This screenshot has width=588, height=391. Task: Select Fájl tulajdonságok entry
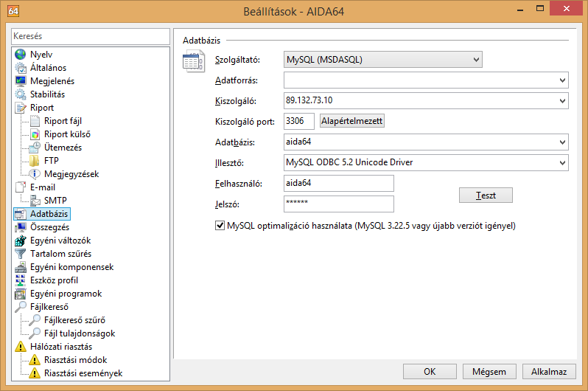[x=80, y=333]
